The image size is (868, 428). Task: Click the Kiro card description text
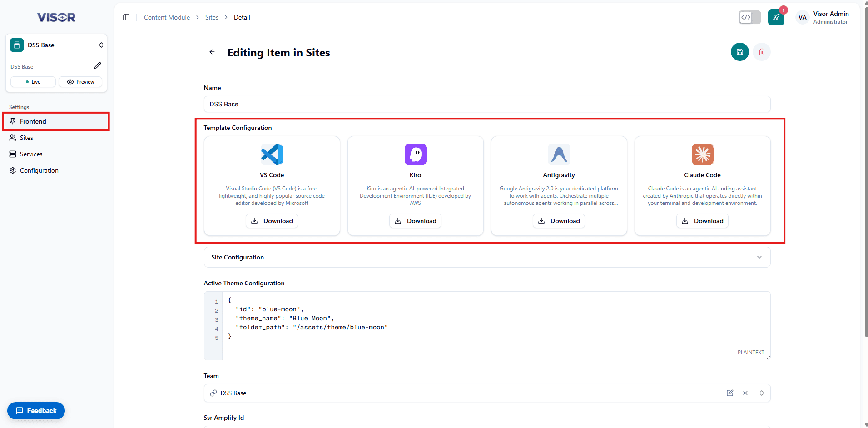416,196
